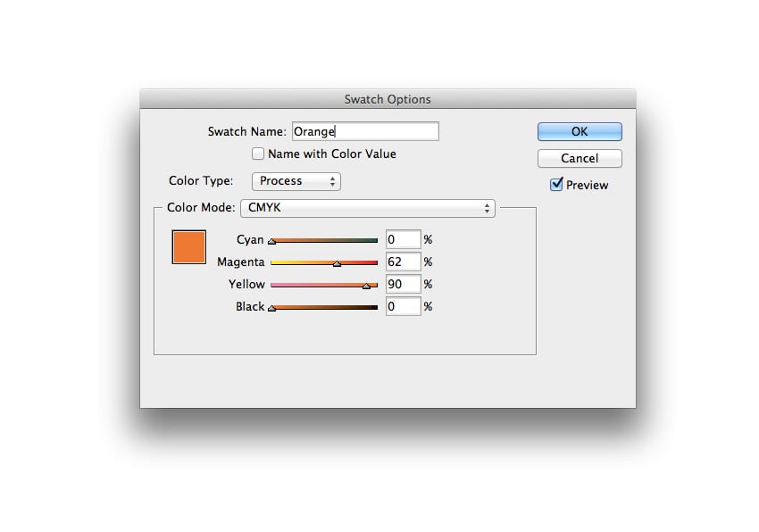This screenshot has width=759, height=532.
Task: Select the Cyan percentage field
Action: pyautogui.click(x=404, y=239)
